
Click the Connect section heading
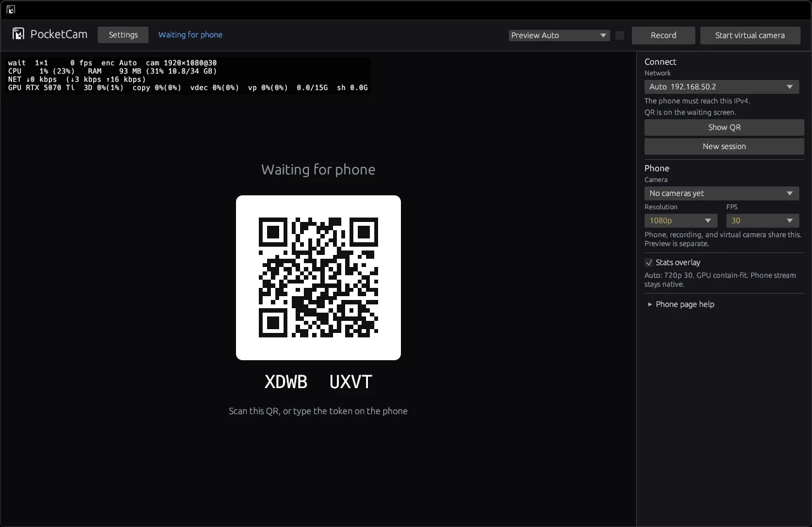point(660,62)
